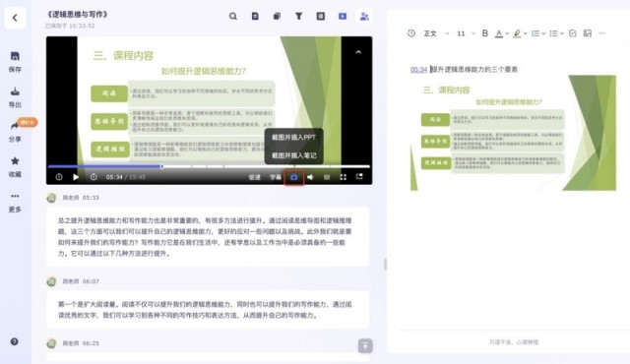Mute the video volume speaker

(311, 177)
